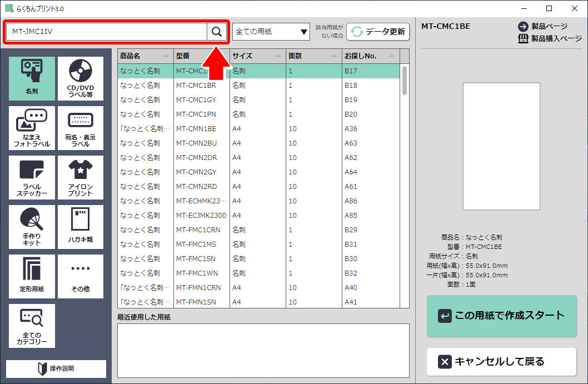Click the A40 search number cell
588x384 pixels.
click(x=371, y=288)
